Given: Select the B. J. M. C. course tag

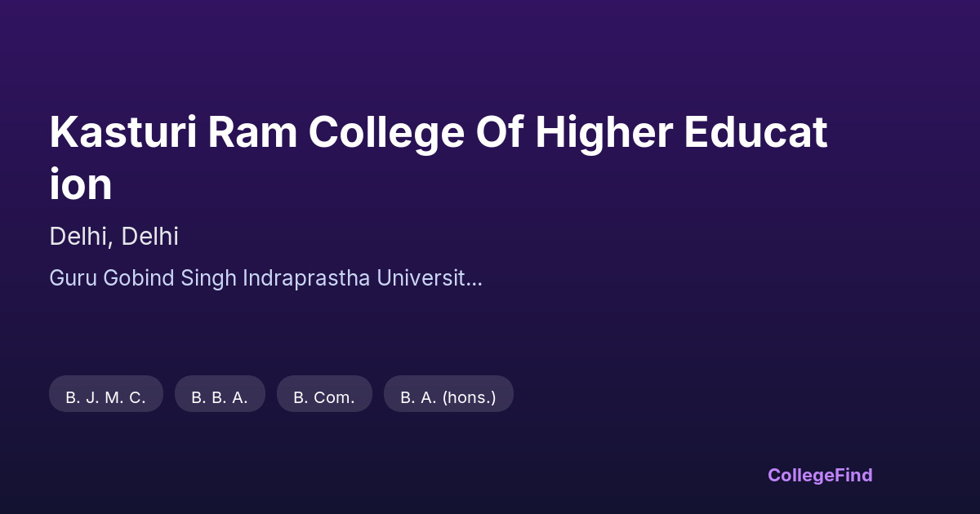Looking at the screenshot, I should pyautogui.click(x=106, y=397).
